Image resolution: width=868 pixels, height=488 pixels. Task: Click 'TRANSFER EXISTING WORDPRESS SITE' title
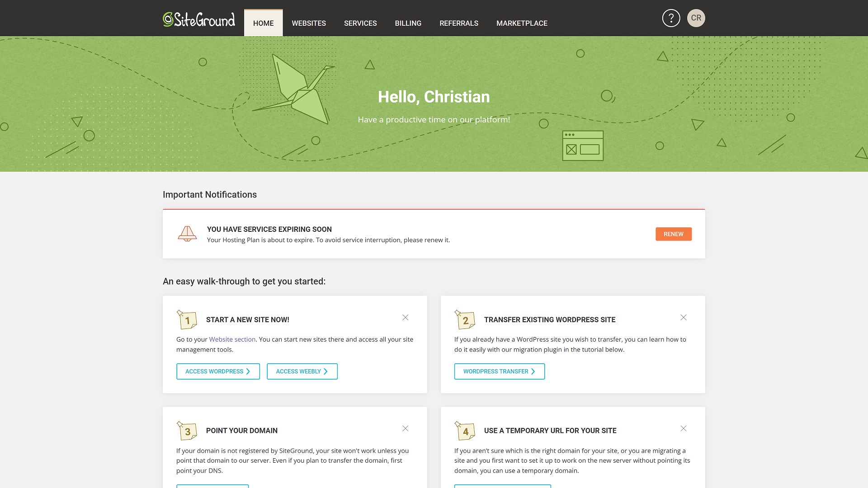click(550, 320)
